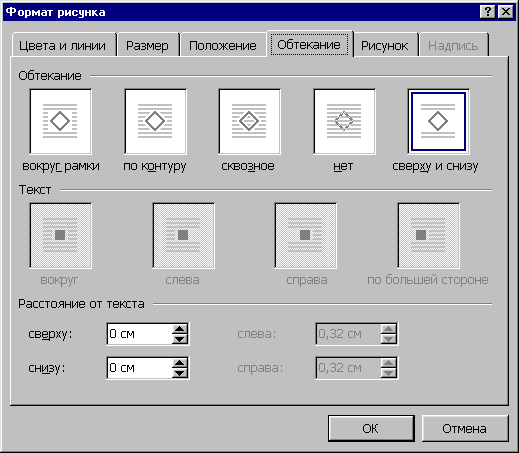Screen dimensions: 519x453
Task: Select the 'нет' wrapping option icon
Action: pos(344,122)
